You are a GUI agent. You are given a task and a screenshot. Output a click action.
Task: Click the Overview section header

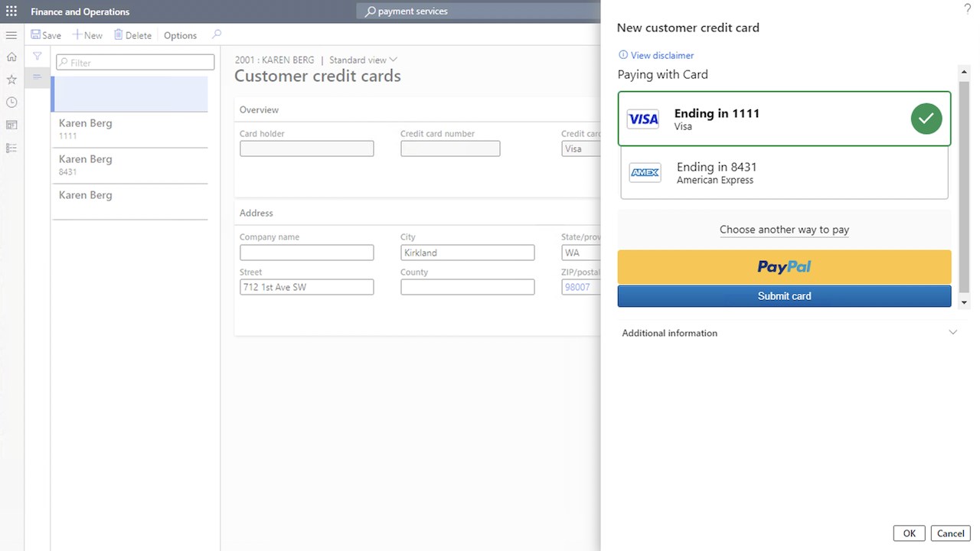[259, 110]
